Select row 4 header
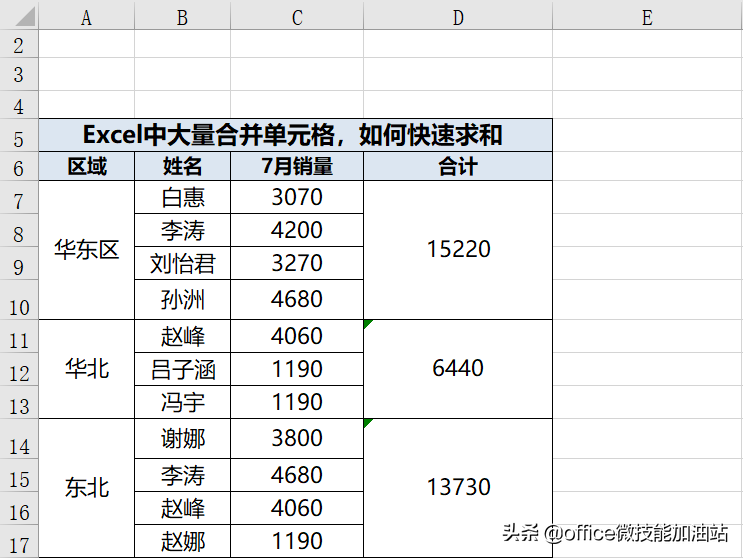The width and height of the screenshot is (743, 558). tap(19, 105)
